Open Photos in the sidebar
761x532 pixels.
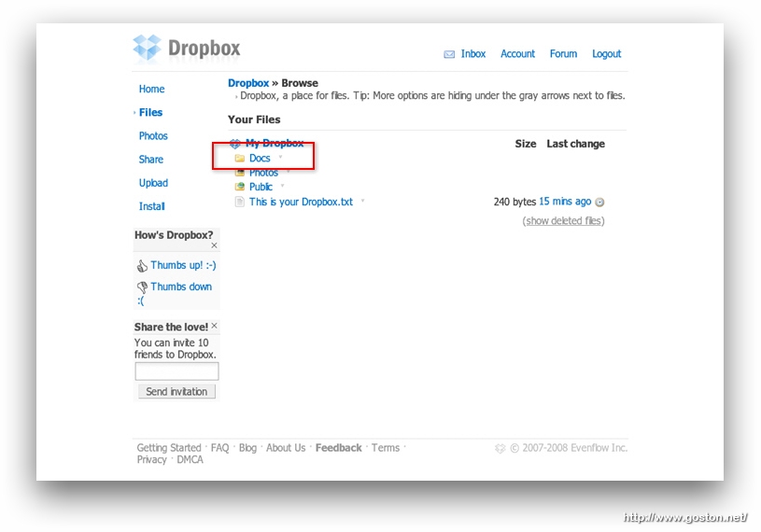(153, 136)
